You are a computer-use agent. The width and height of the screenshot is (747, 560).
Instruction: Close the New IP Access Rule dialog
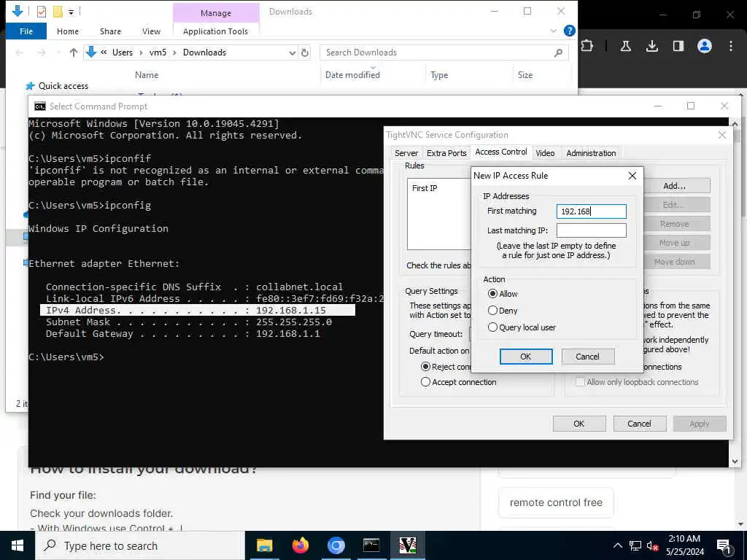coord(632,176)
